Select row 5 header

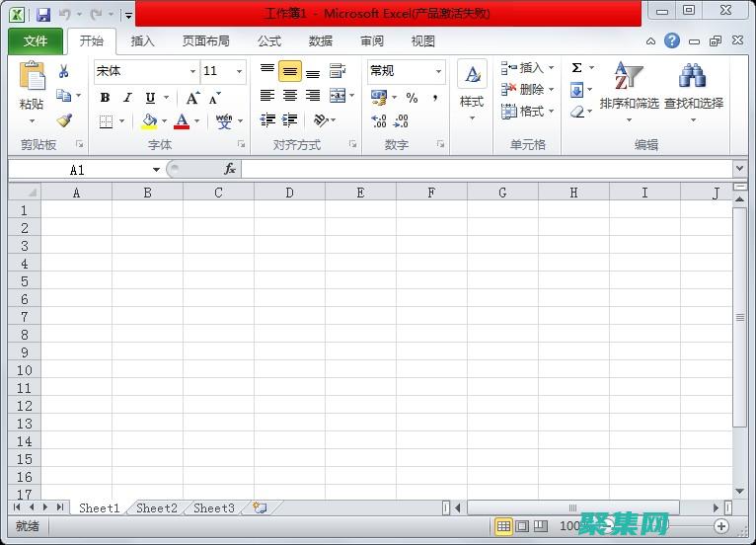point(25,281)
